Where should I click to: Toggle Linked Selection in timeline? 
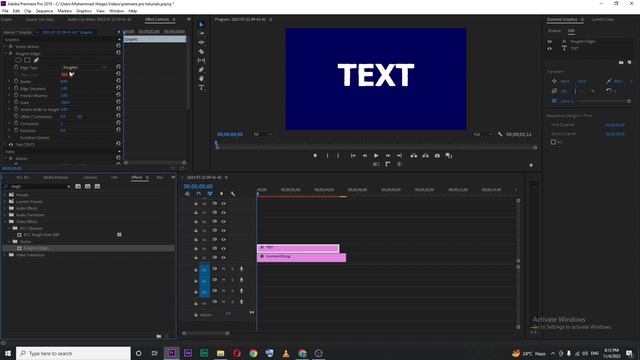click(210, 194)
